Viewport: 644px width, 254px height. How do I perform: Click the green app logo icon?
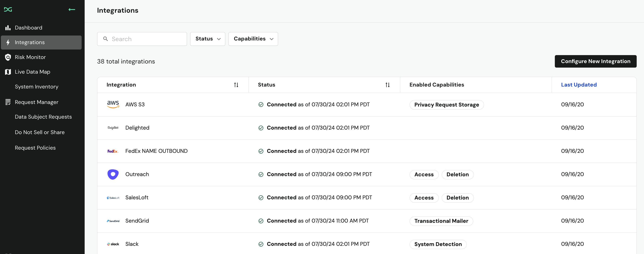click(x=8, y=9)
